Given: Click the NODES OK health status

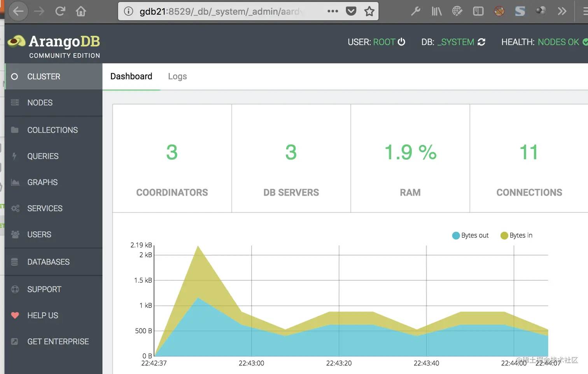Looking at the screenshot, I should coord(558,42).
